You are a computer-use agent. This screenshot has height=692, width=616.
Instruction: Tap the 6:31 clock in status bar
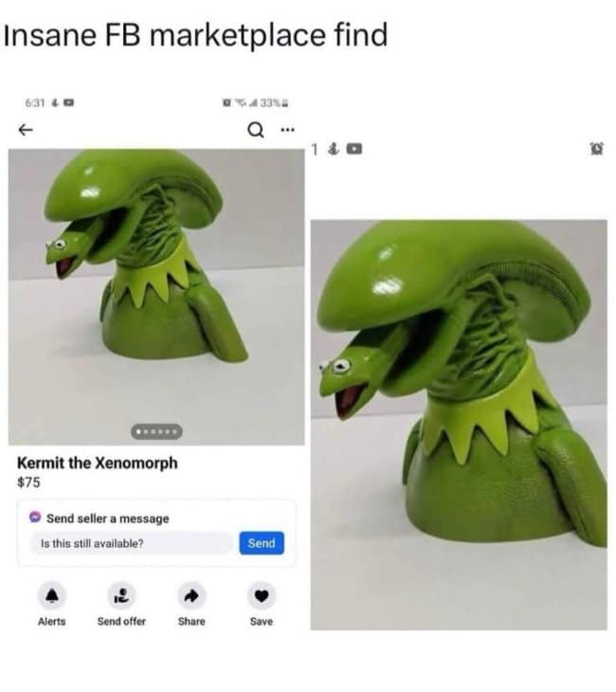[x=35, y=102]
